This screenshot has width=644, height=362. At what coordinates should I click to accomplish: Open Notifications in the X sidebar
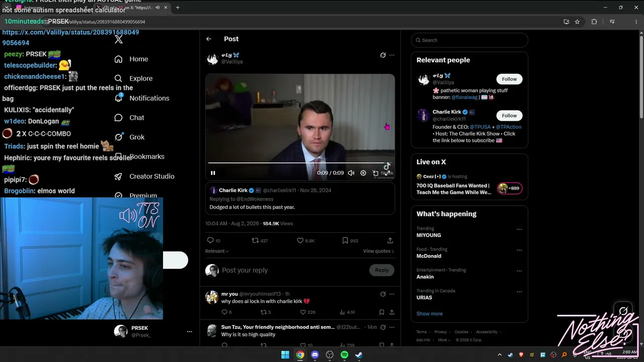coord(142,98)
